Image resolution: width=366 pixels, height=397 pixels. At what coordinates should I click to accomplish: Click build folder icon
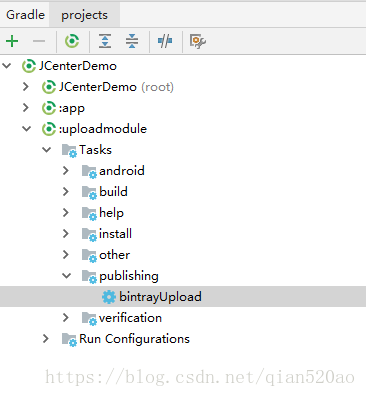coord(89,192)
